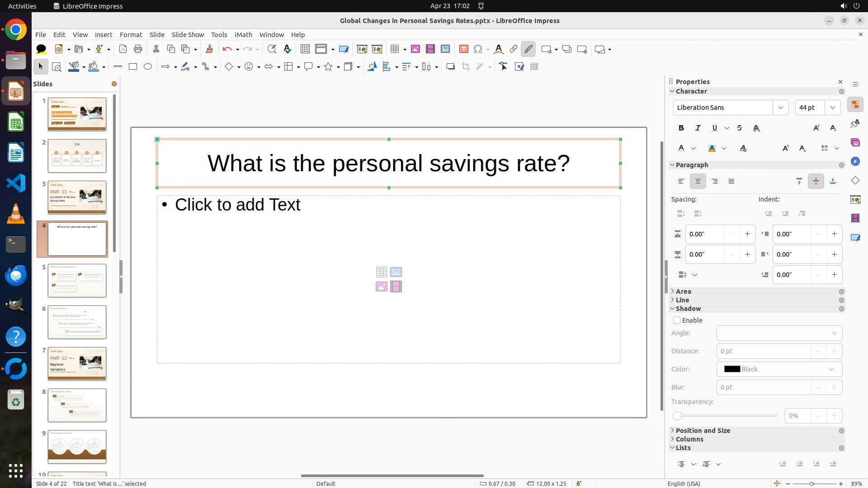This screenshot has height=488, width=868.
Task: Open the font name dropdown
Action: (x=780, y=108)
